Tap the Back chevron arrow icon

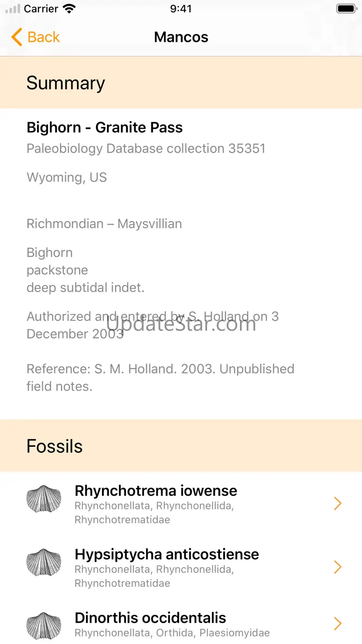pos(17,37)
